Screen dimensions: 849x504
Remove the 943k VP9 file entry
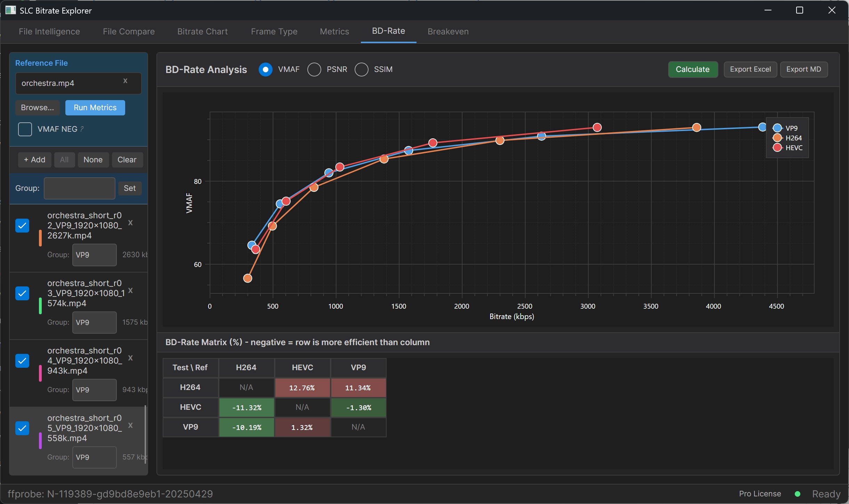tap(130, 358)
